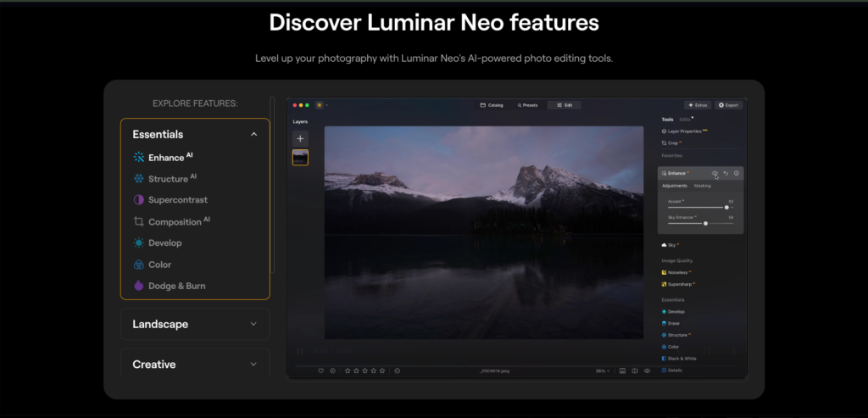The image size is (868, 418).
Task: Click the Sky Enhancer slider handle
Action: coord(706,223)
